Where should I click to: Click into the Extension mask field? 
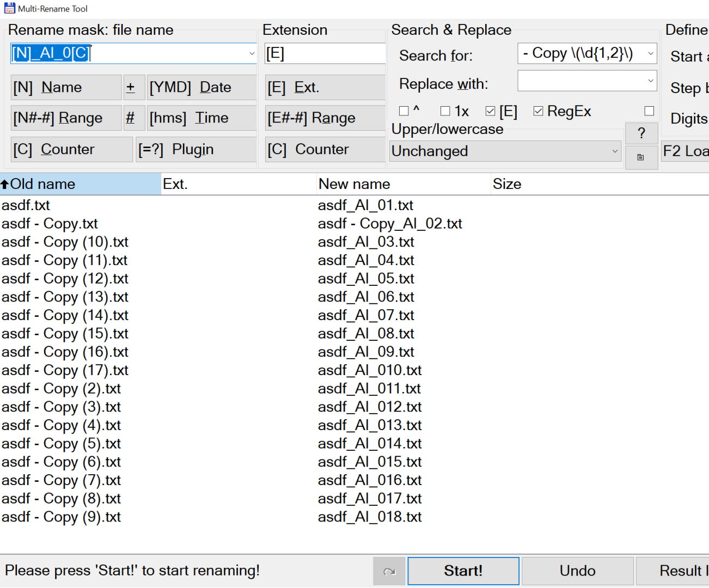(325, 53)
